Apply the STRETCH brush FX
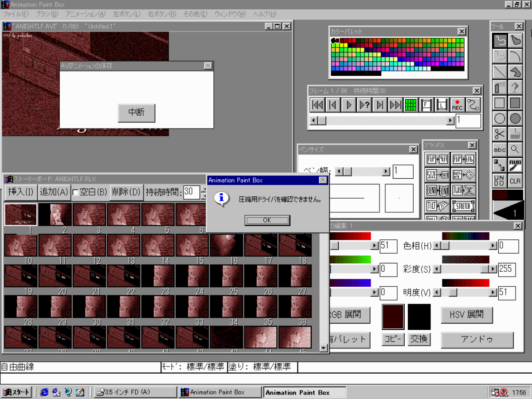The height and width of the screenshot is (399, 532). coord(464,205)
